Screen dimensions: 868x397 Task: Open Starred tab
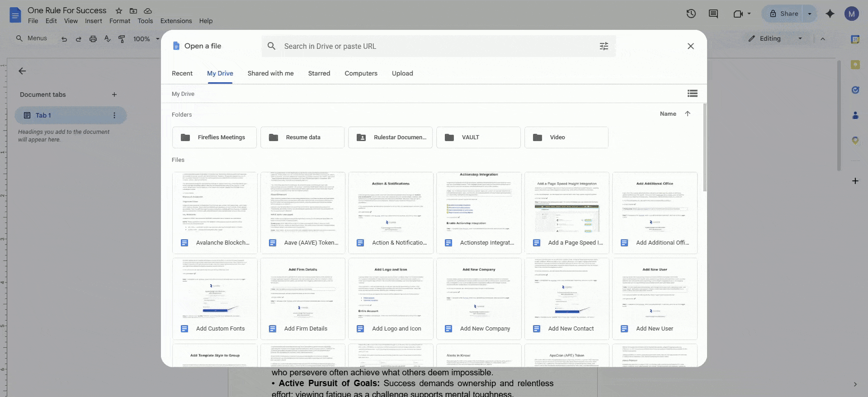click(319, 73)
